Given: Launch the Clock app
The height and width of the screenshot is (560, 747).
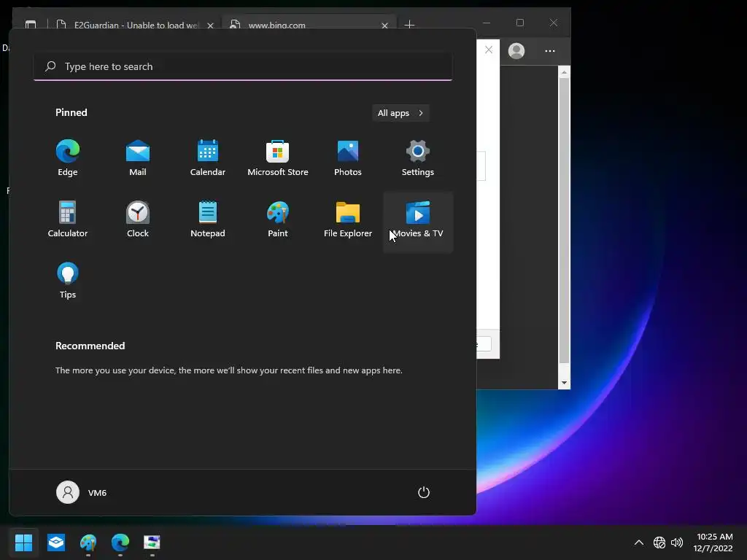Looking at the screenshot, I should [x=138, y=220].
